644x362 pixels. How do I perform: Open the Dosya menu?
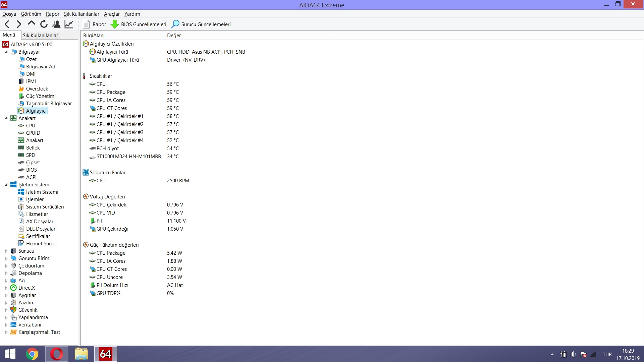9,14
